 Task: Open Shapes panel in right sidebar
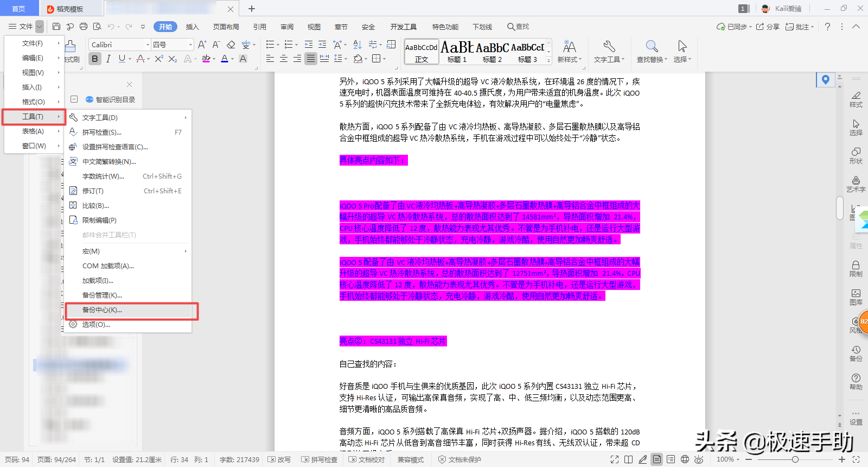856,155
